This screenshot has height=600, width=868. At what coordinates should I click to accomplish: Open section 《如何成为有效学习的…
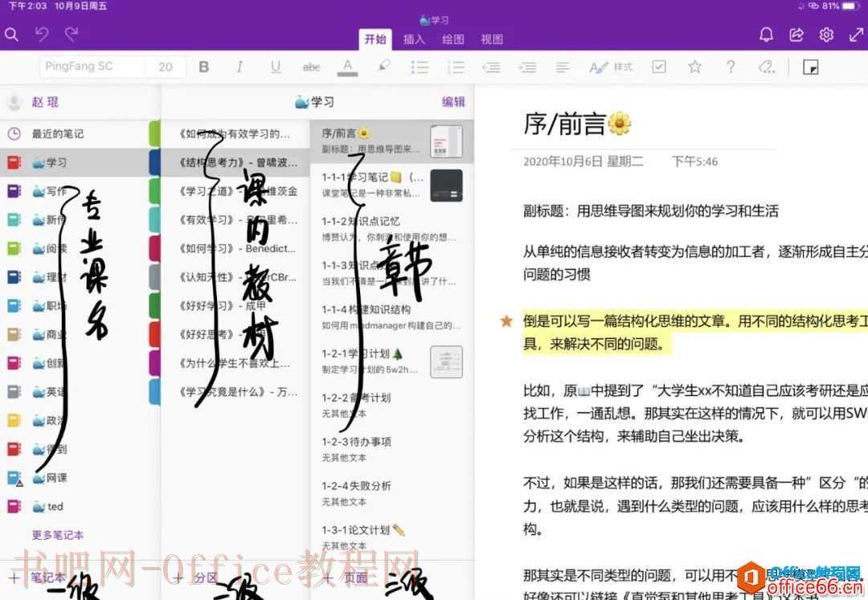coord(235,133)
